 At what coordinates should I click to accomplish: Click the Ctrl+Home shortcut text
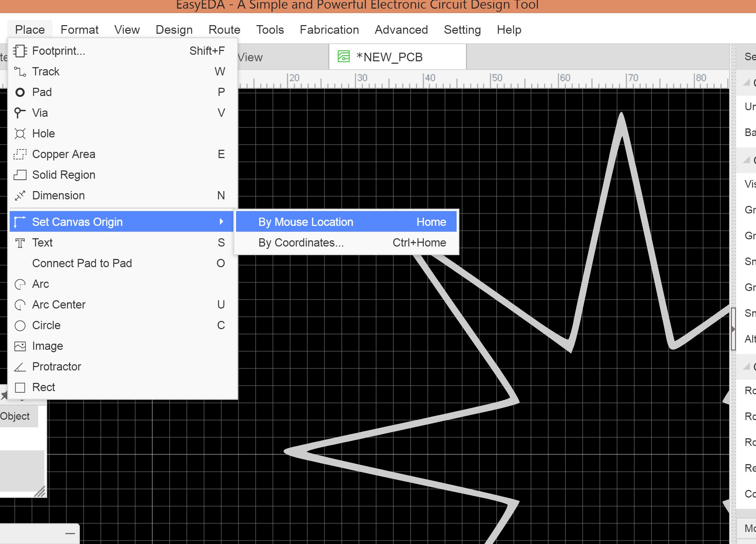(419, 243)
